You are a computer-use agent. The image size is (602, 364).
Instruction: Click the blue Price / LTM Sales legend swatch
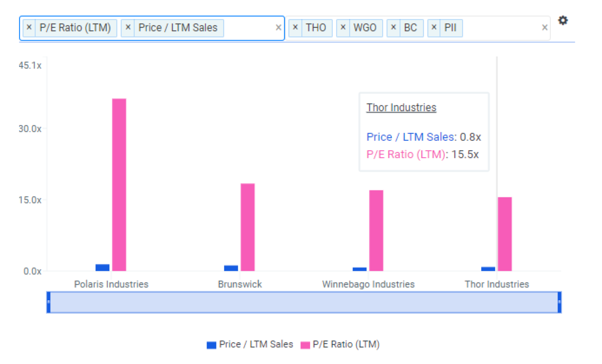tap(212, 345)
